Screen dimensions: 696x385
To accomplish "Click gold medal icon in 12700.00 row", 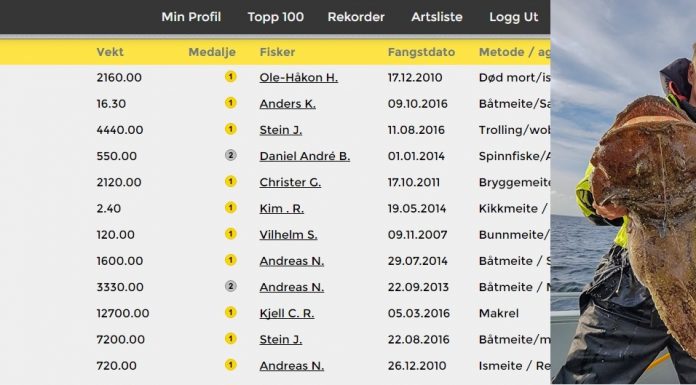I will click(x=230, y=313).
